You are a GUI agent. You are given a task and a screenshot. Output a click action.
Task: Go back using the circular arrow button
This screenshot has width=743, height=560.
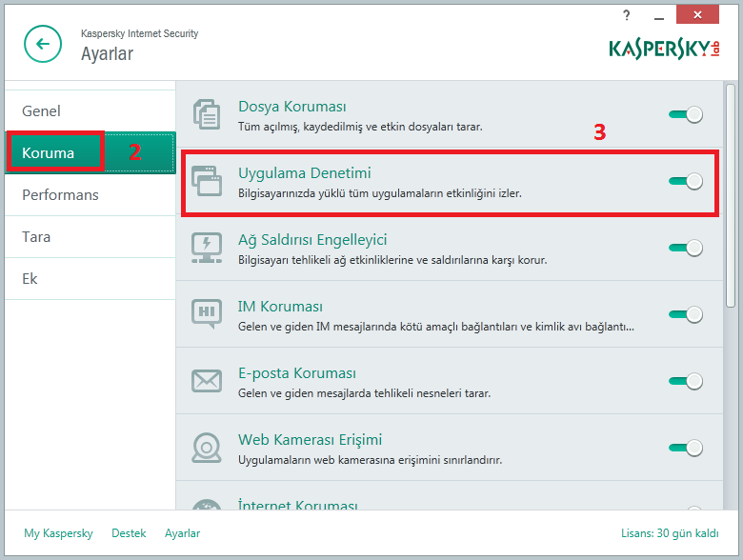coord(43,44)
